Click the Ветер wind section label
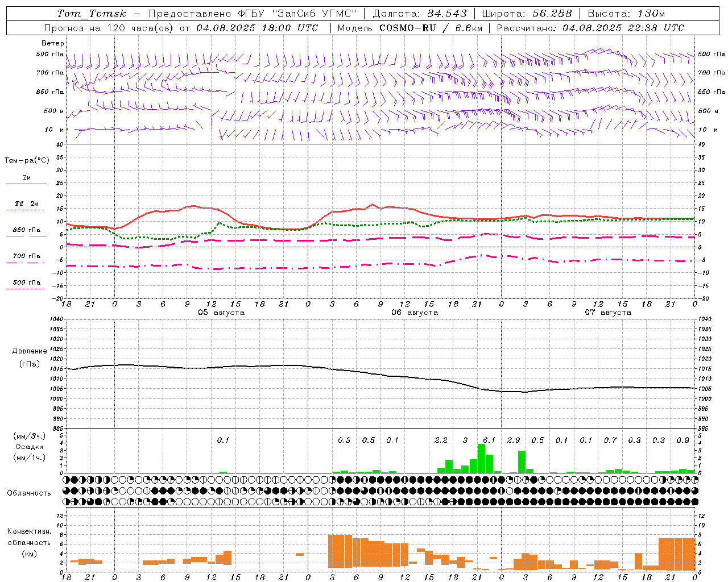 click(53, 43)
